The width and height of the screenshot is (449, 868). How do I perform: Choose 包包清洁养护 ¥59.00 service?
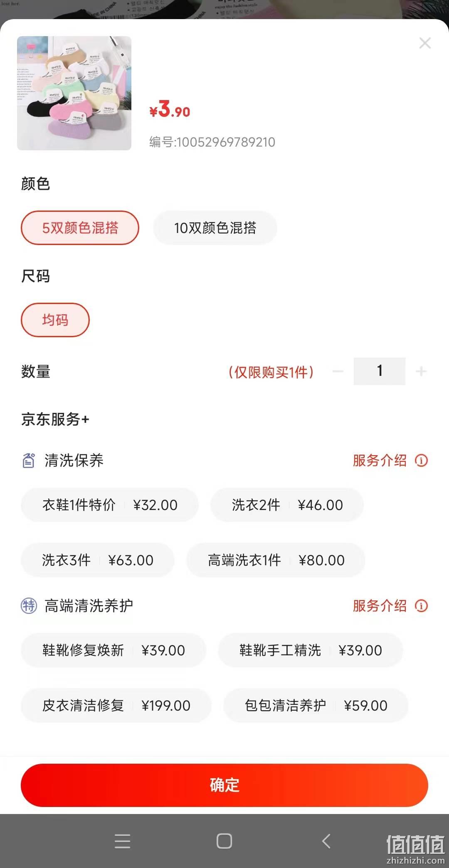click(316, 706)
